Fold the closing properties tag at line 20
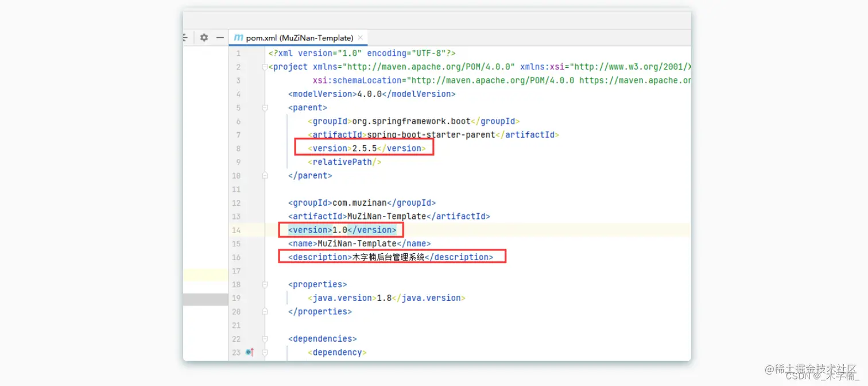868x386 pixels. 265,312
